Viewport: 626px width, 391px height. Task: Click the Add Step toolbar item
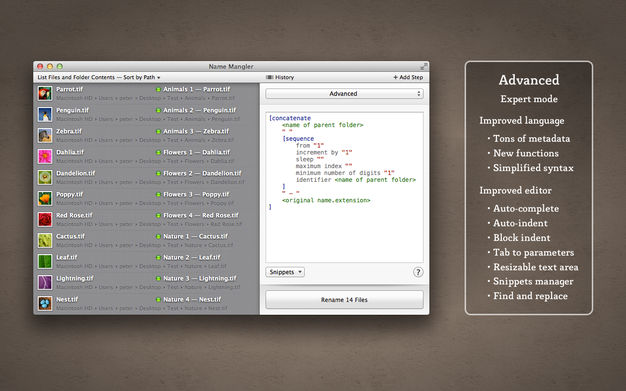pyautogui.click(x=408, y=77)
